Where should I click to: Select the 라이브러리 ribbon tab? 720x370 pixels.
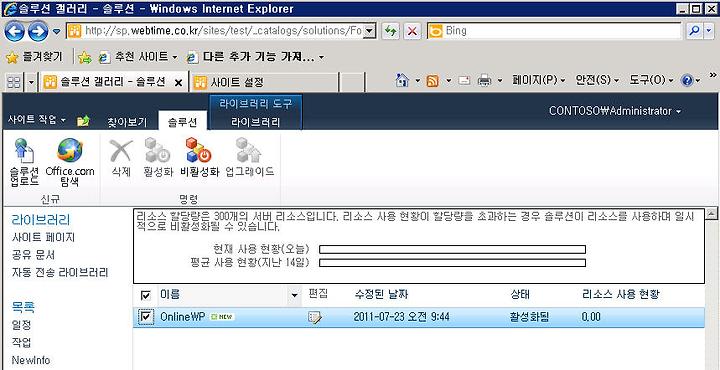(x=255, y=122)
